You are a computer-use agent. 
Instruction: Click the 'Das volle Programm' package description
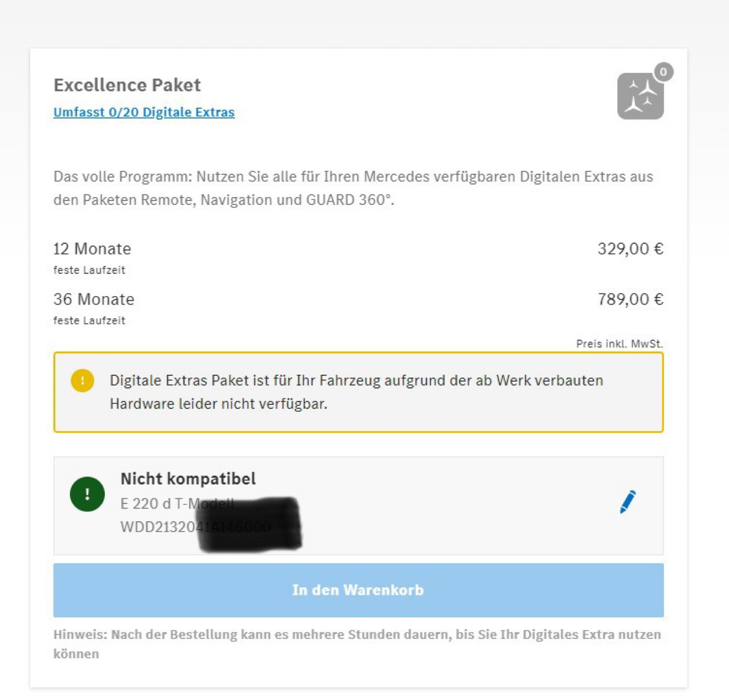point(353,188)
